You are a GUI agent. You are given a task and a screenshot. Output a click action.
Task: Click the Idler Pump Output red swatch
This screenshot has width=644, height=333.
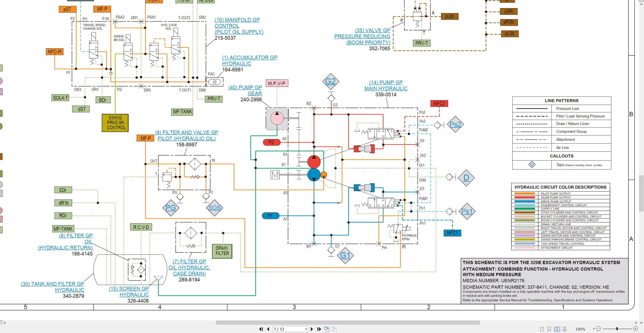pyautogui.click(x=524, y=197)
